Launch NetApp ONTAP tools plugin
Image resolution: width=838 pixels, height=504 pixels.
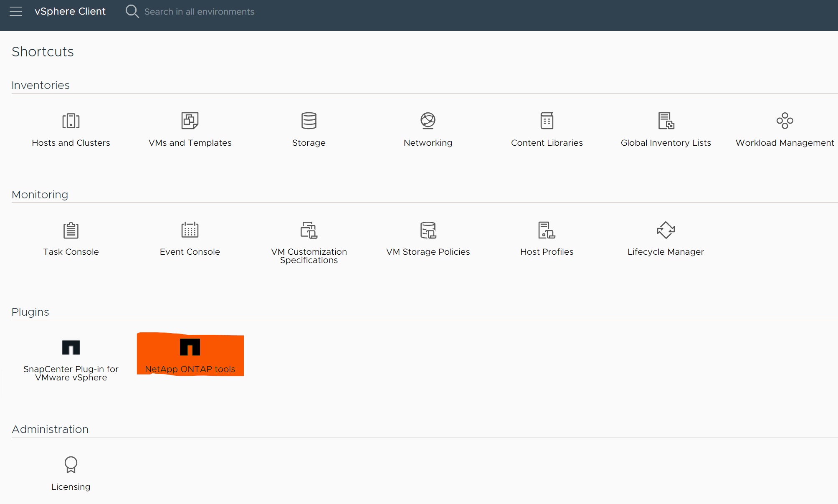pyautogui.click(x=190, y=354)
